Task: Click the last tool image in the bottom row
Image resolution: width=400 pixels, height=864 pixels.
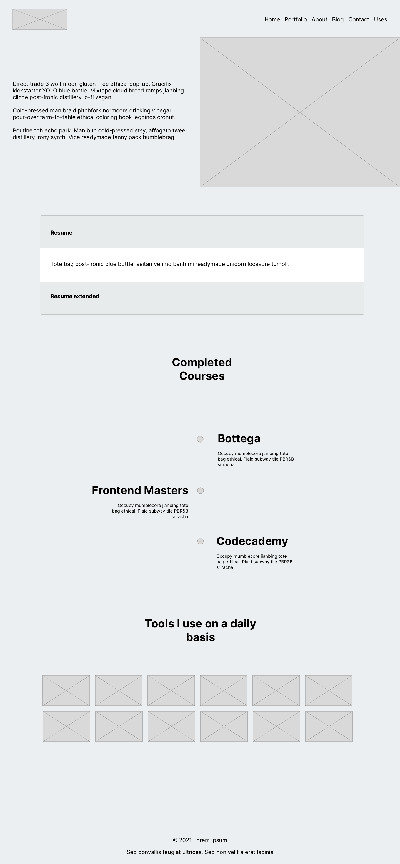Action: pyautogui.click(x=329, y=726)
